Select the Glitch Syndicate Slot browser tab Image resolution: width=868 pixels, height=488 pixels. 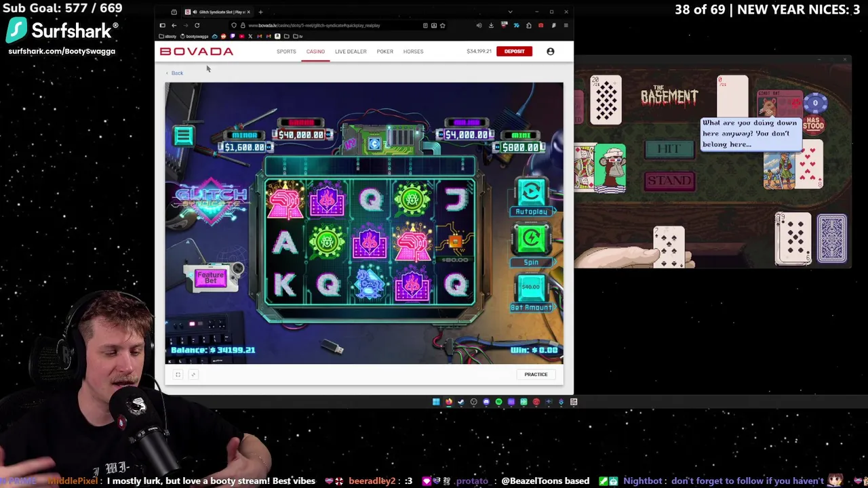pyautogui.click(x=217, y=12)
